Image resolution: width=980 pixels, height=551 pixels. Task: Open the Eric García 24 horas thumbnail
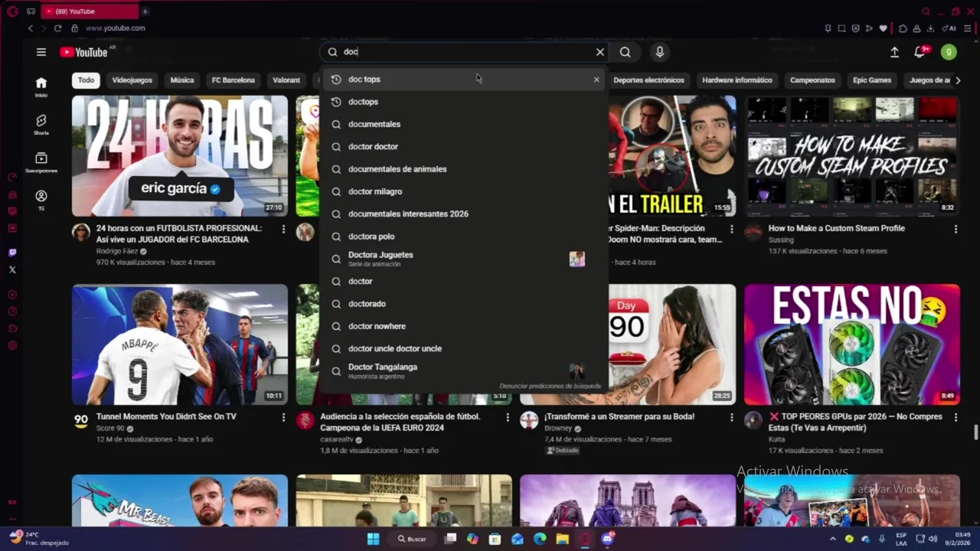coord(180,156)
